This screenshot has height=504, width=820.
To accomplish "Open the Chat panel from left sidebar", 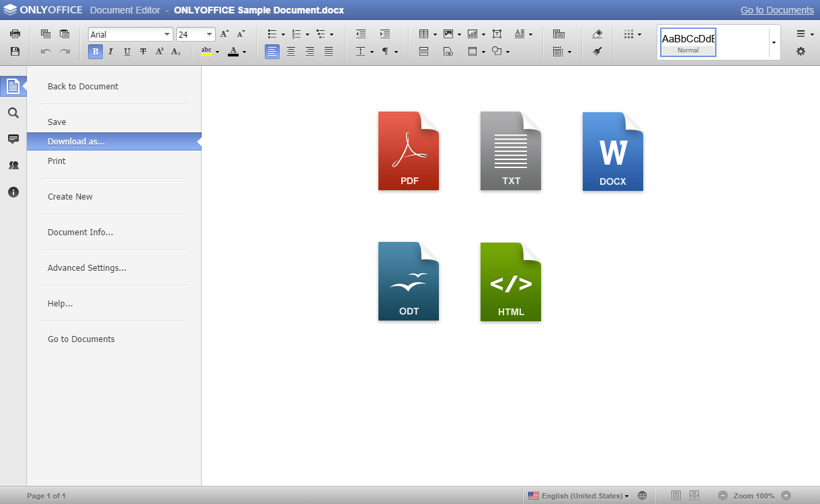I will (x=13, y=165).
